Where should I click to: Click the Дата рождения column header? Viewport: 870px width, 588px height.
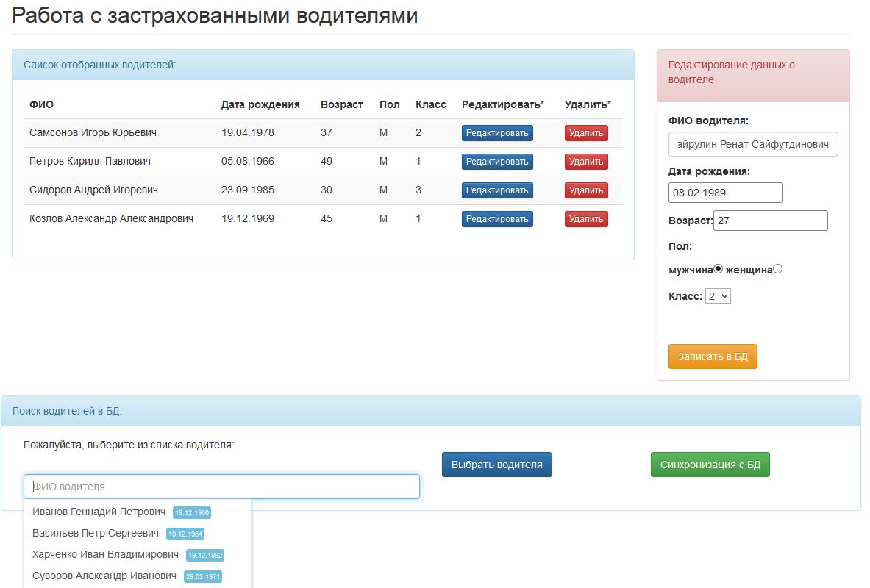[x=260, y=104]
